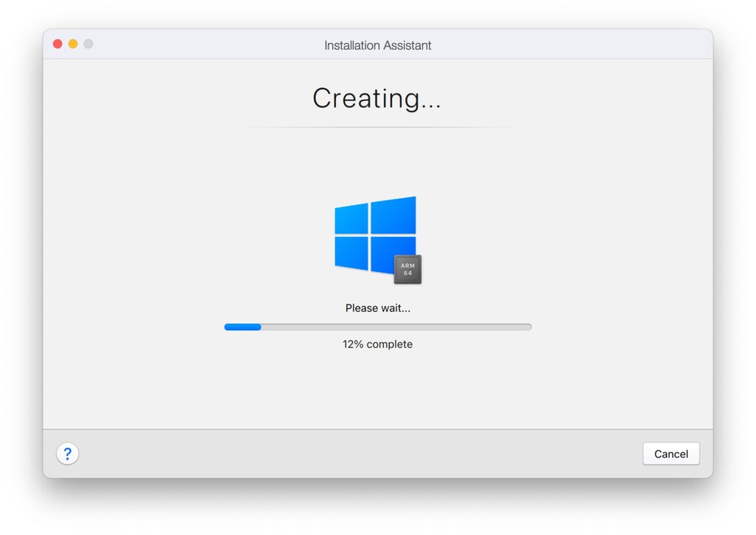
Task: Click the "Installation Assistant" window title
Action: click(x=377, y=45)
